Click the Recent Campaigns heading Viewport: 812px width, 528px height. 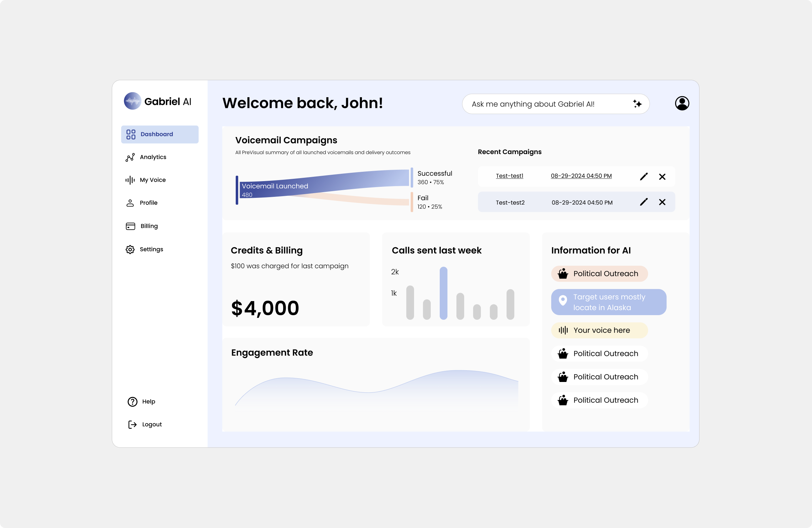click(x=510, y=152)
